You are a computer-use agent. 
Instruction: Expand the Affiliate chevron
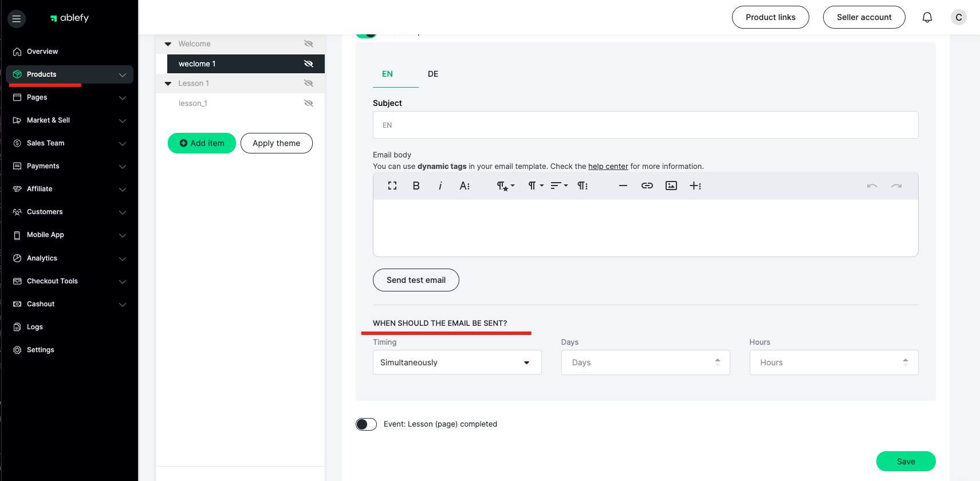[x=123, y=190]
